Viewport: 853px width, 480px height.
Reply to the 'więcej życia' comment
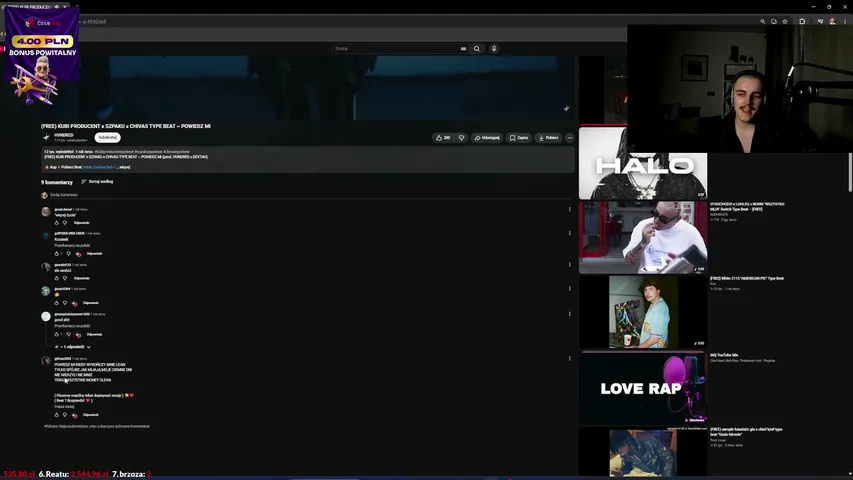(82, 223)
